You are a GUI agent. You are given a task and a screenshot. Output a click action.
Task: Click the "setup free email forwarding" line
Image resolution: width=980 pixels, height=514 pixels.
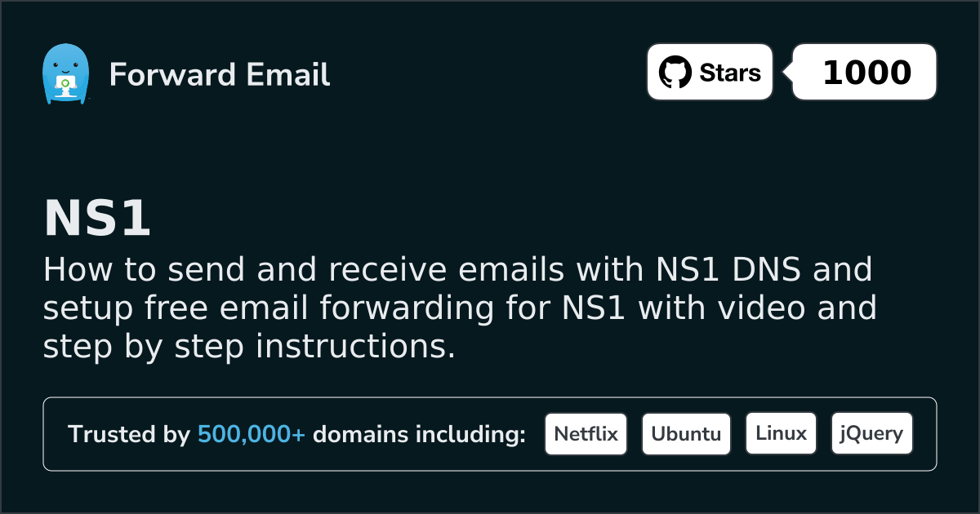tap(286, 308)
